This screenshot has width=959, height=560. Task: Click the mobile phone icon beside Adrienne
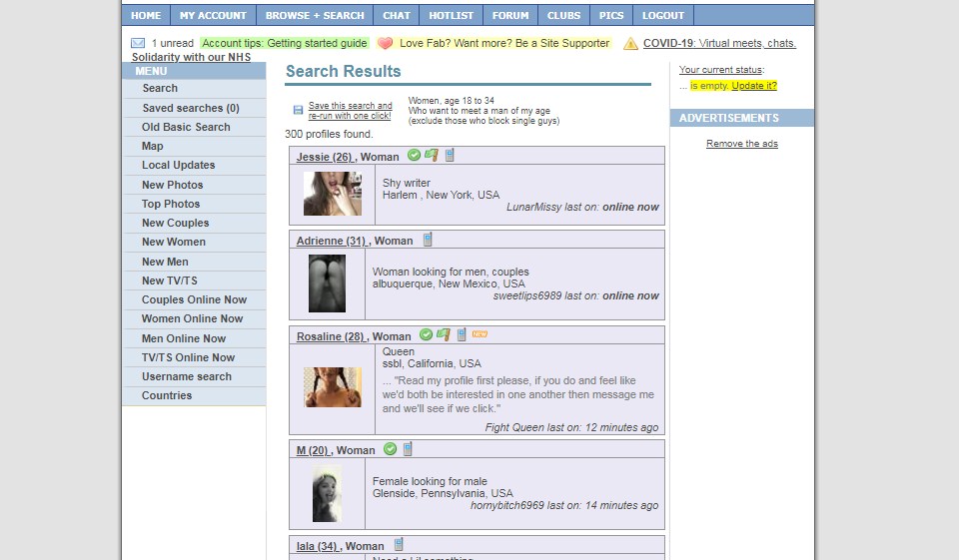click(x=428, y=240)
